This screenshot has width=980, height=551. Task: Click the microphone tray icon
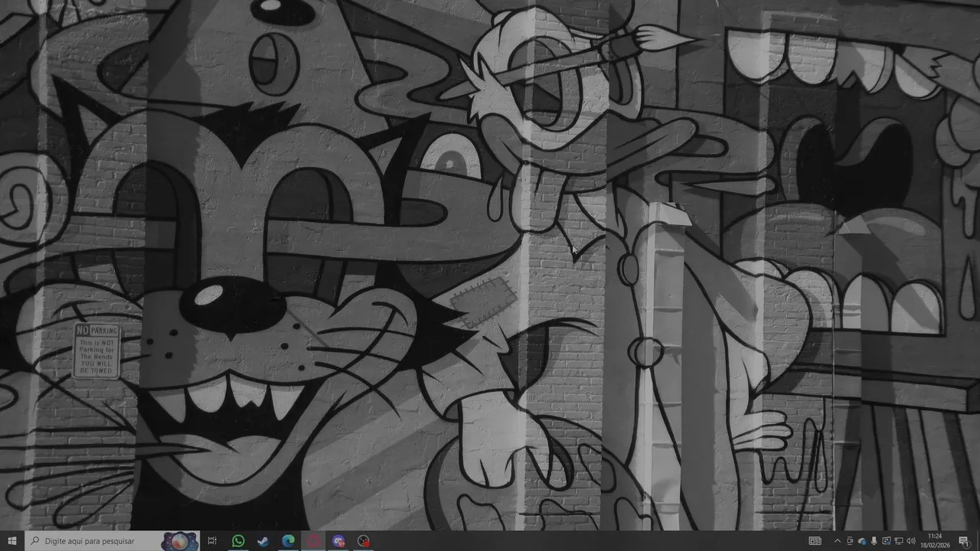tap(874, 541)
